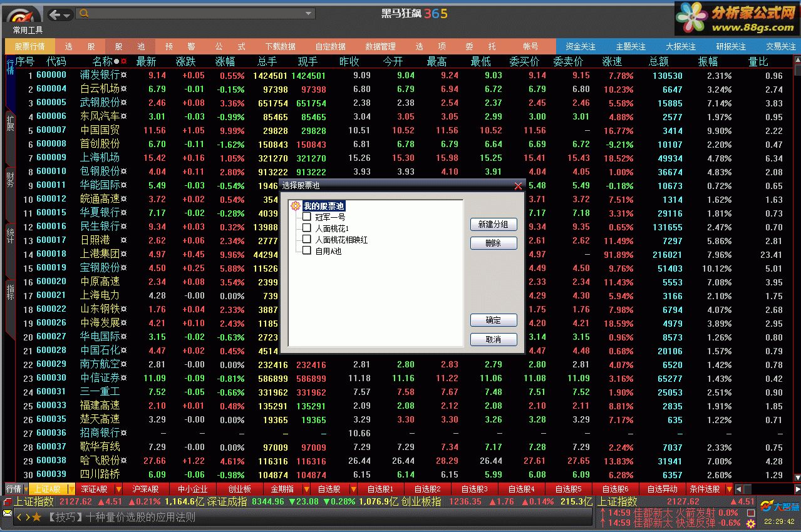Click the mail envelope icon at bottom left

point(8,514)
